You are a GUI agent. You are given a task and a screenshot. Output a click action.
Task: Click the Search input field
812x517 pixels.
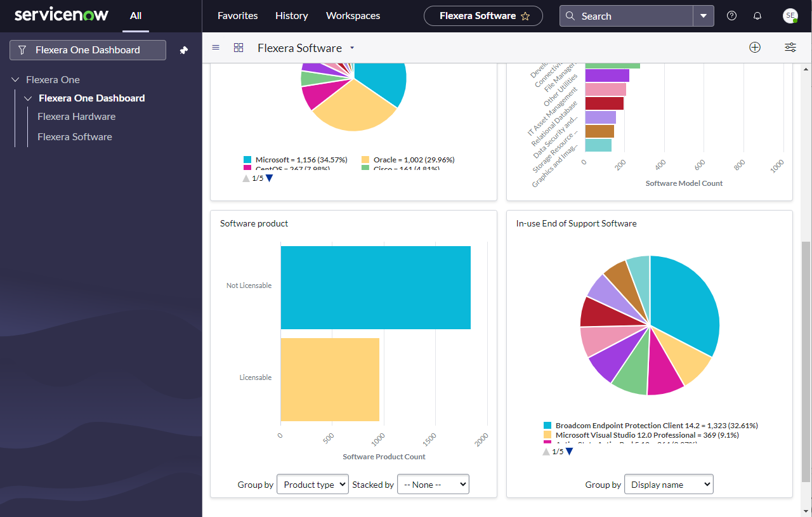pos(628,16)
